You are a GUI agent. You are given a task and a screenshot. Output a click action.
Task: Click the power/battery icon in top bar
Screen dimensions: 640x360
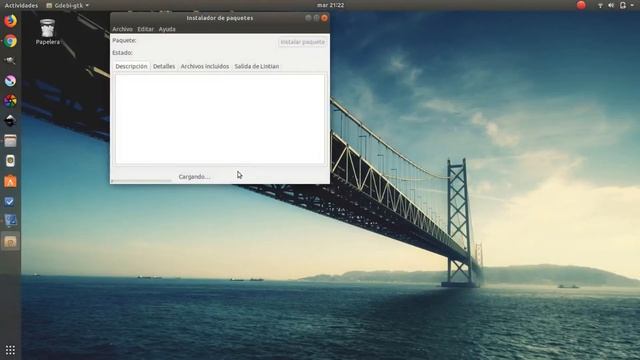tap(622, 5)
